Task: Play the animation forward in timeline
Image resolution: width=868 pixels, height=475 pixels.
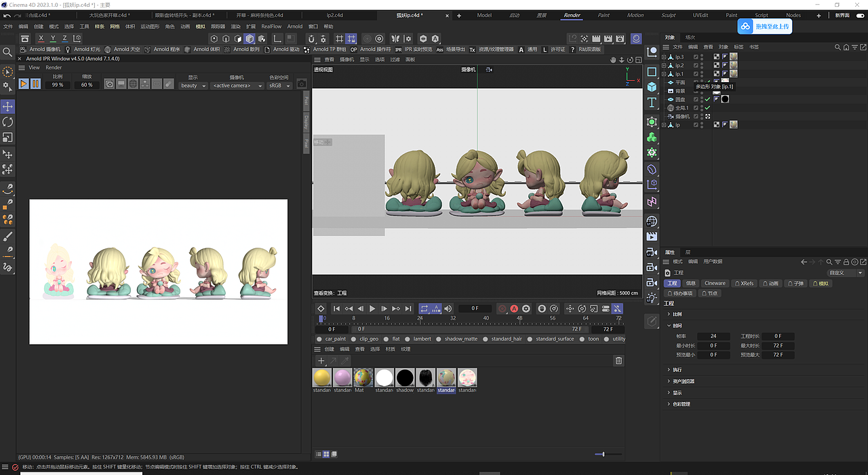Action: (372, 309)
